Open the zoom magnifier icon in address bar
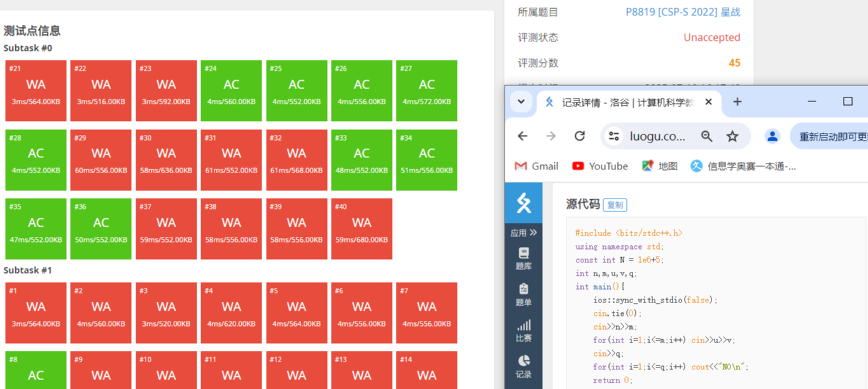The image size is (868, 389). coord(707,136)
